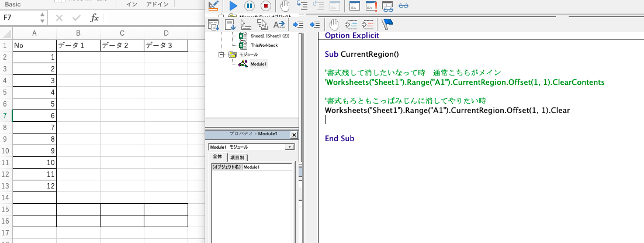Click the Step Into icon

tap(302, 5)
